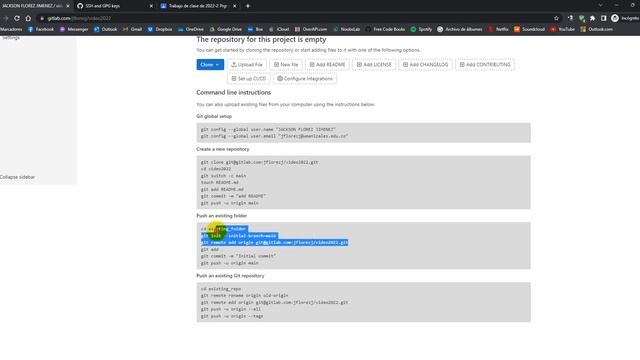
Task: Open the Spotify bookmark
Action: (421, 29)
